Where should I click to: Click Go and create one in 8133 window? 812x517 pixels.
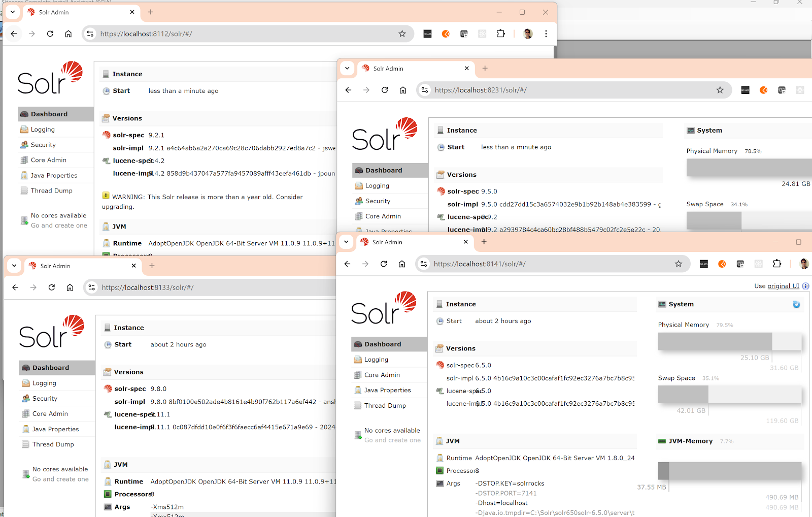tap(60, 479)
